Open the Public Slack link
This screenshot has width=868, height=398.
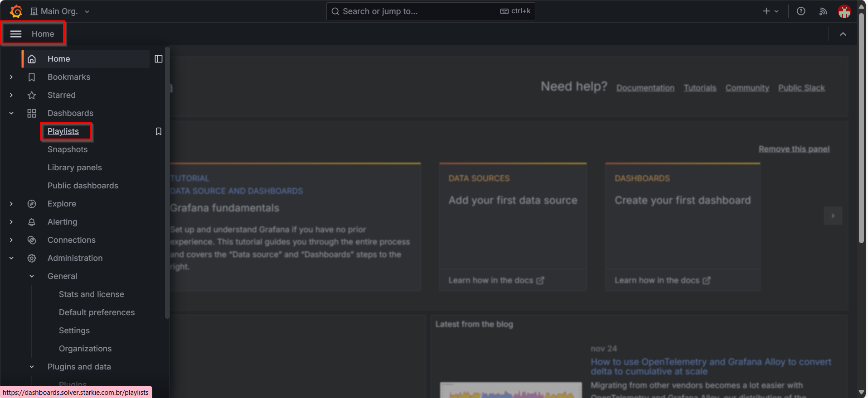801,88
